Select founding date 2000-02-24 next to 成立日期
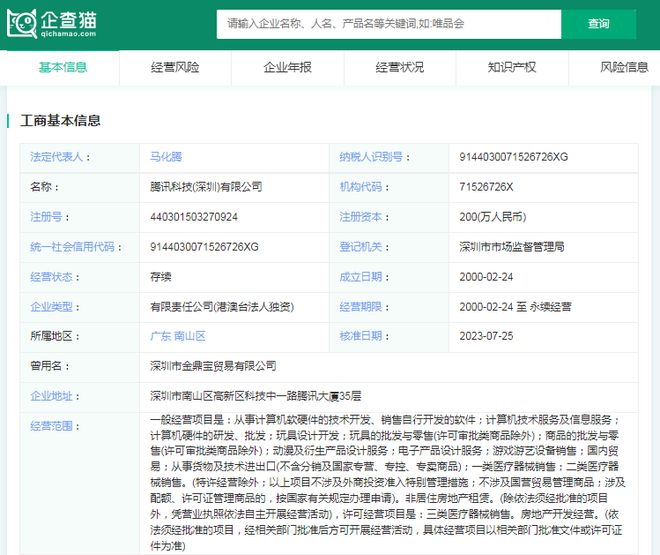 (486, 277)
